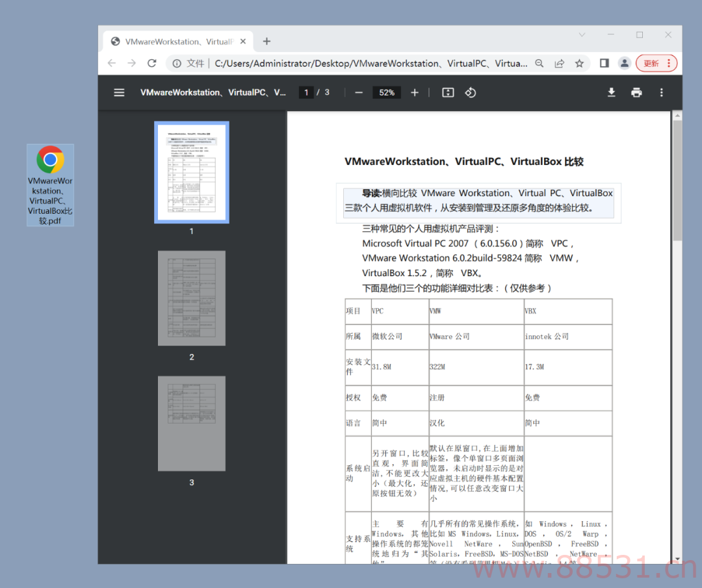Download the PDF file
The height and width of the screenshot is (588, 702).
(611, 93)
